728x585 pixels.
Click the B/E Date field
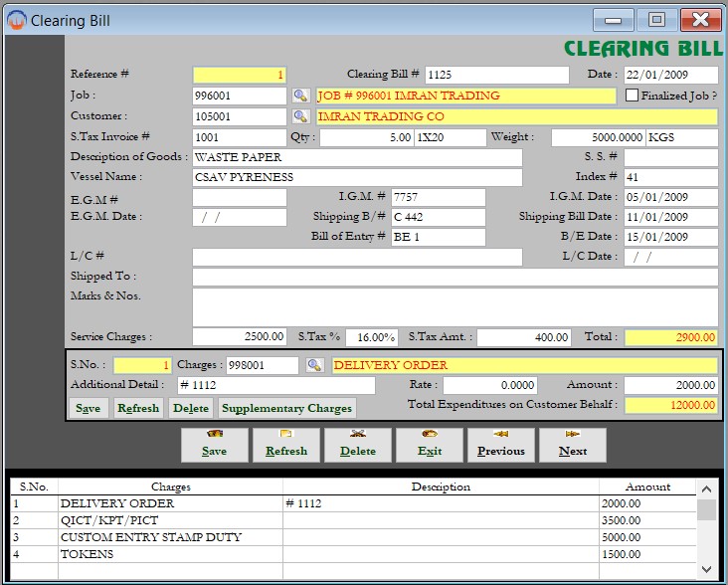click(x=671, y=237)
